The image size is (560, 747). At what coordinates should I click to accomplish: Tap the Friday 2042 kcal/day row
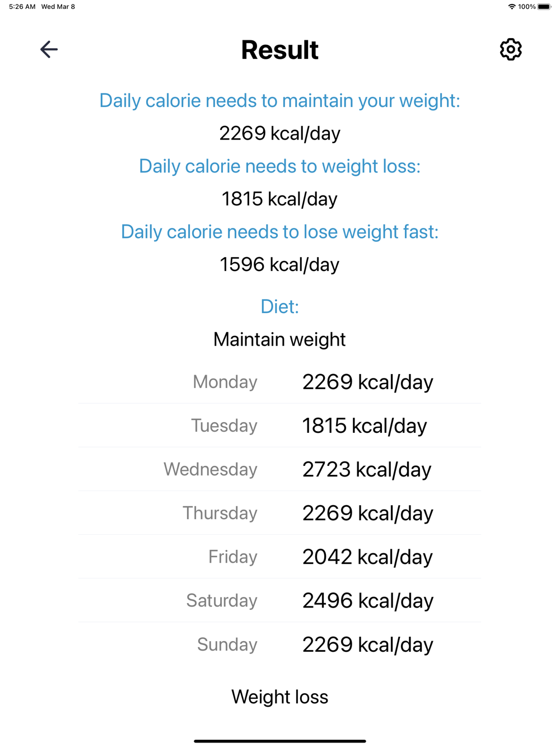pos(280,557)
